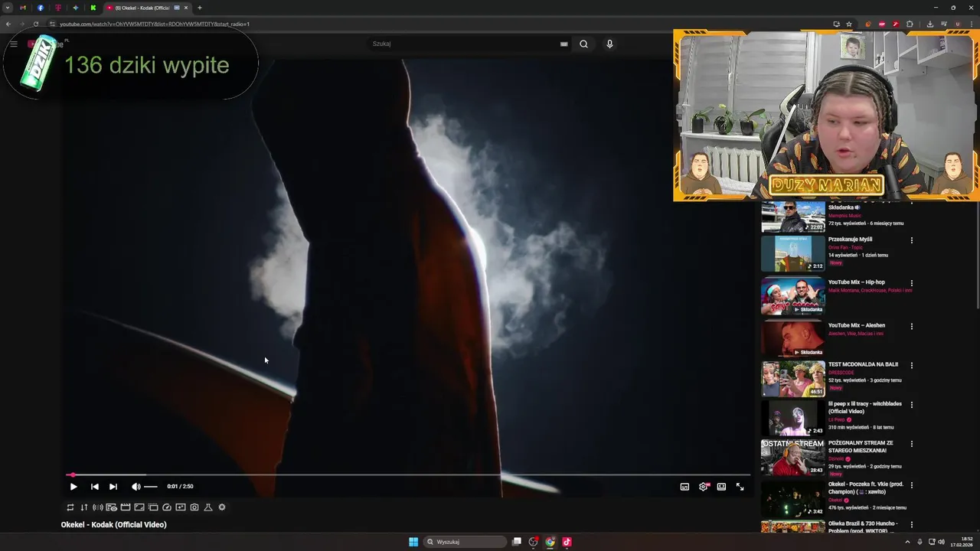Screen dimensions: 980x551
Task: Click the address bar URL
Action: (x=155, y=24)
